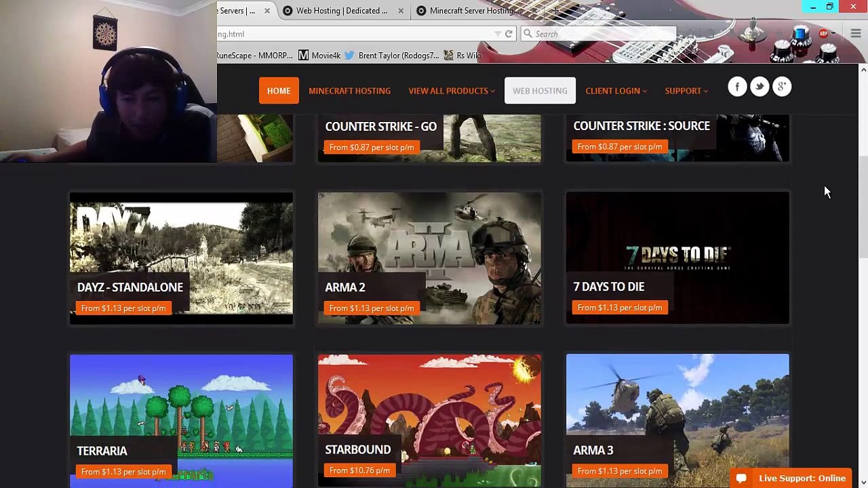The height and width of the screenshot is (488, 868).
Task: Close the Web Hosting | Dedicated tab
Action: point(401,11)
